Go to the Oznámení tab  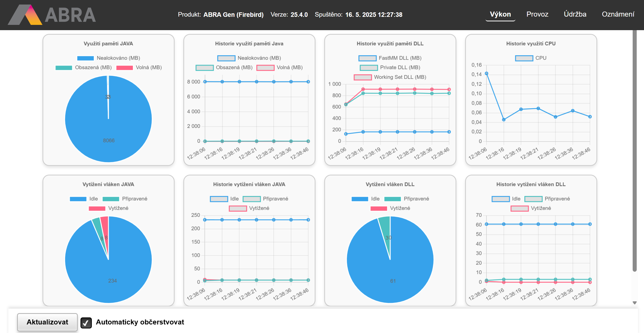pos(618,14)
